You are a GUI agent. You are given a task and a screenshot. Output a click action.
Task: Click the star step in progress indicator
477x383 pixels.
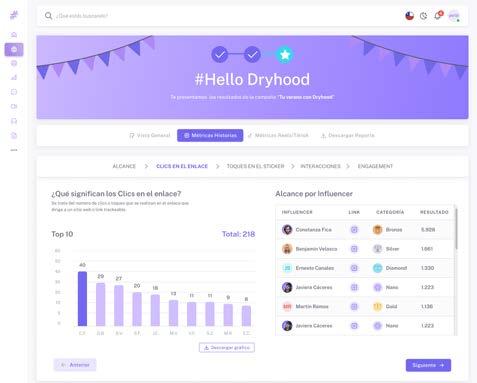tap(285, 54)
